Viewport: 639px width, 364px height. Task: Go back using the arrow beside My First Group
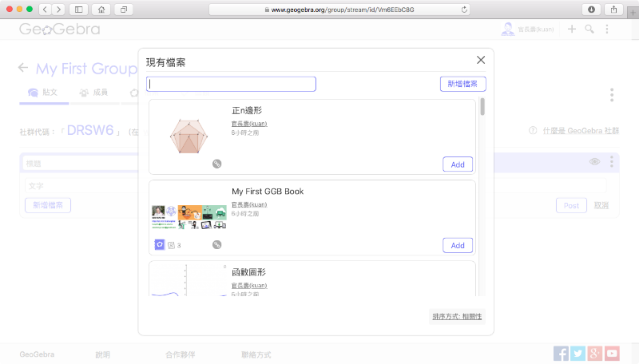pos(23,68)
